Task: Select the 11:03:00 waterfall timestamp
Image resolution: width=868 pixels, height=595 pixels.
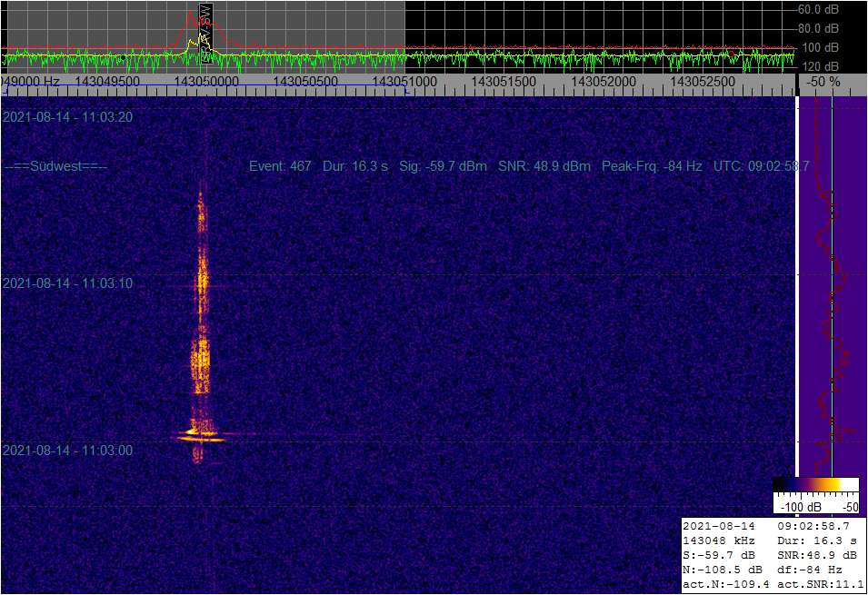Action: [x=67, y=451]
